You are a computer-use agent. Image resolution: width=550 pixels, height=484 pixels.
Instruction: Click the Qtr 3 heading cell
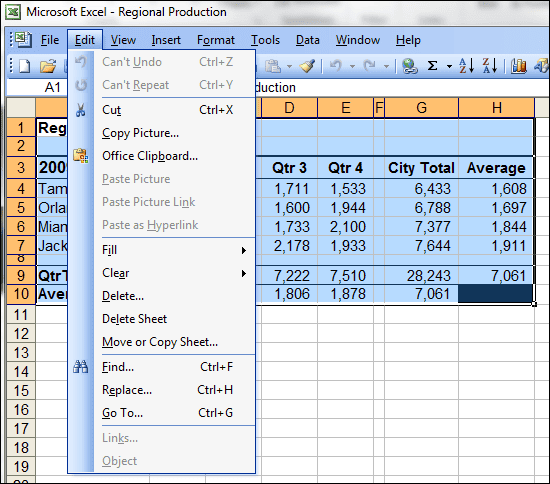pos(289,168)
